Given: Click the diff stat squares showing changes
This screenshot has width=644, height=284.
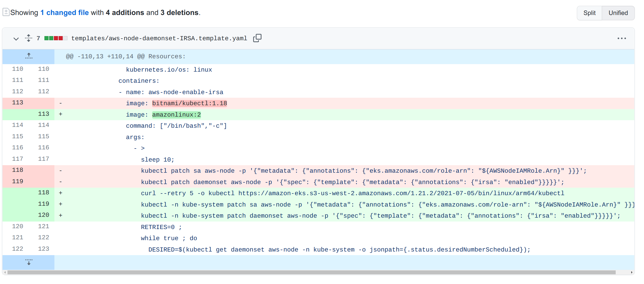Looking at the screenshot, I should pos(56,38).
